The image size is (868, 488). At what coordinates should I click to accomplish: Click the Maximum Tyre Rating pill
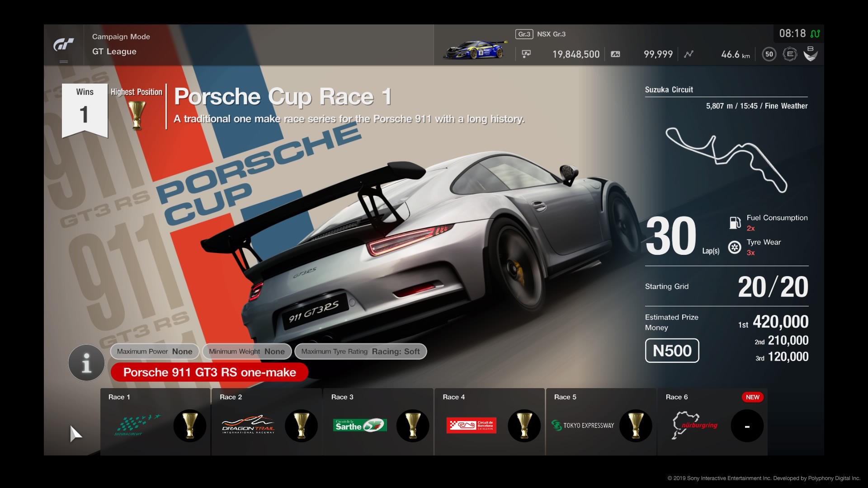[x=360, y=352]
